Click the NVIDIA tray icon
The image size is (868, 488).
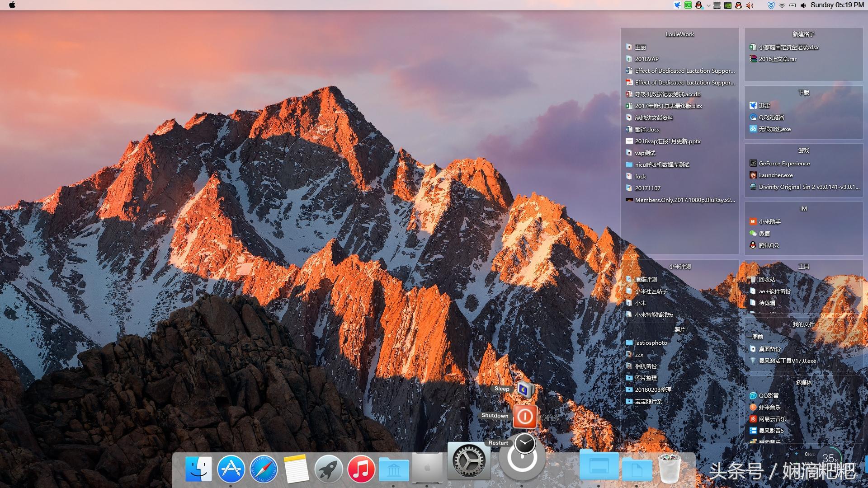point(728,5)
